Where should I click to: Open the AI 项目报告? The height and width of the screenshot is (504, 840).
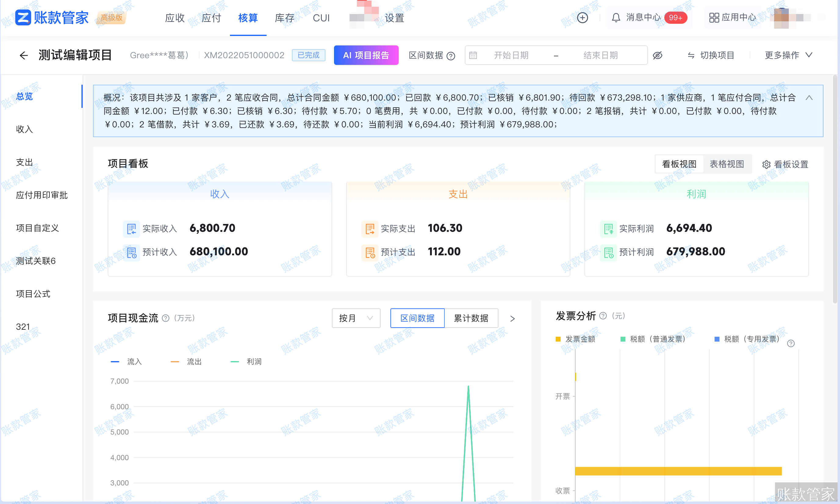[x=366, y=55]
